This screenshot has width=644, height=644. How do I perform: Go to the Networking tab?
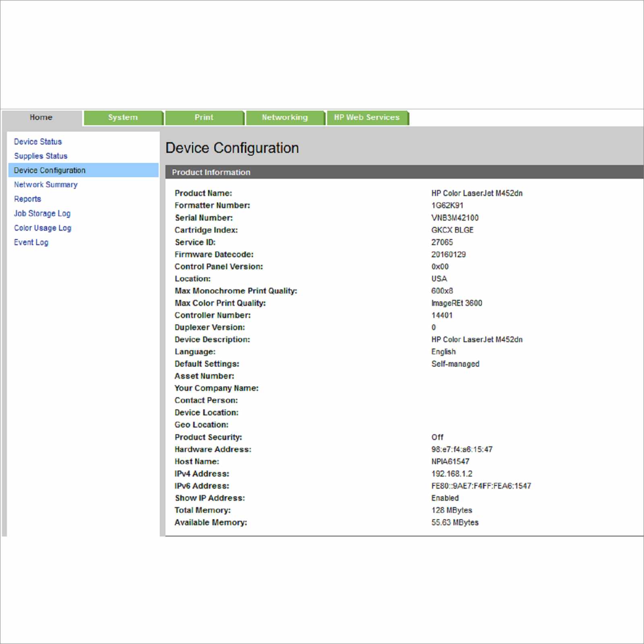pyautogui.click(x=285, y=118)
